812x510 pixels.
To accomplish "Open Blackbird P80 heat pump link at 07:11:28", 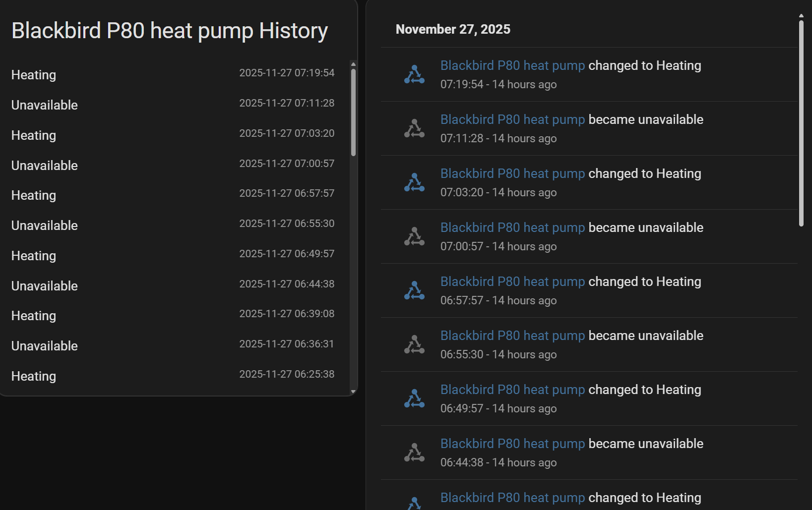I will pos(512,119).
